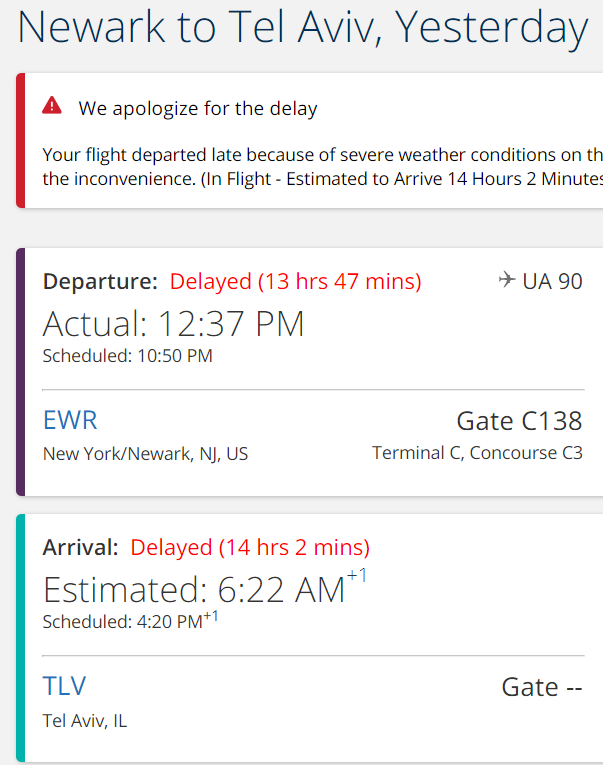Click the severe weather delay message text

(x=322, y=167)
